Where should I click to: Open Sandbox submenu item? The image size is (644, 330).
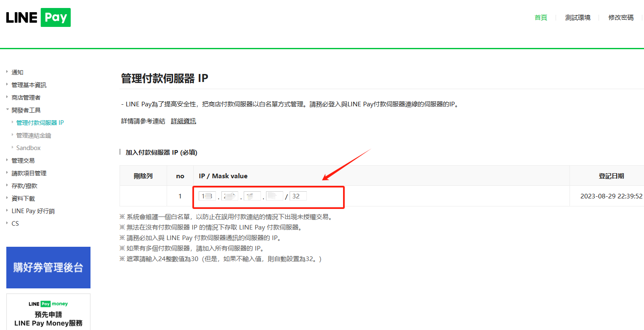(x=28, y=148)
